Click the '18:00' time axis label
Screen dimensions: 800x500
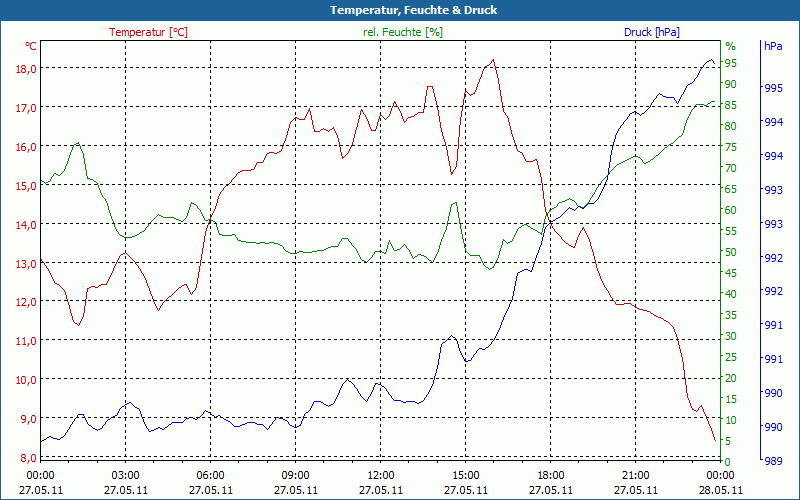(x=551, y=476)
